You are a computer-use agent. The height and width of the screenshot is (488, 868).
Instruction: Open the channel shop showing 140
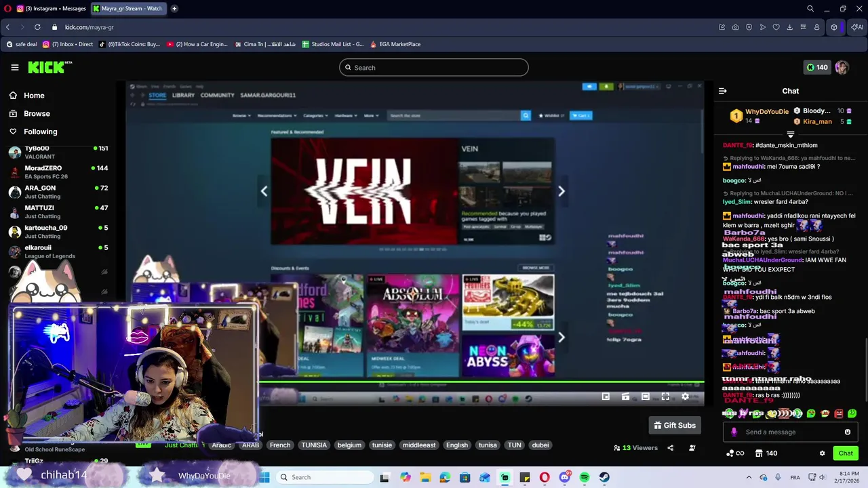766,453
